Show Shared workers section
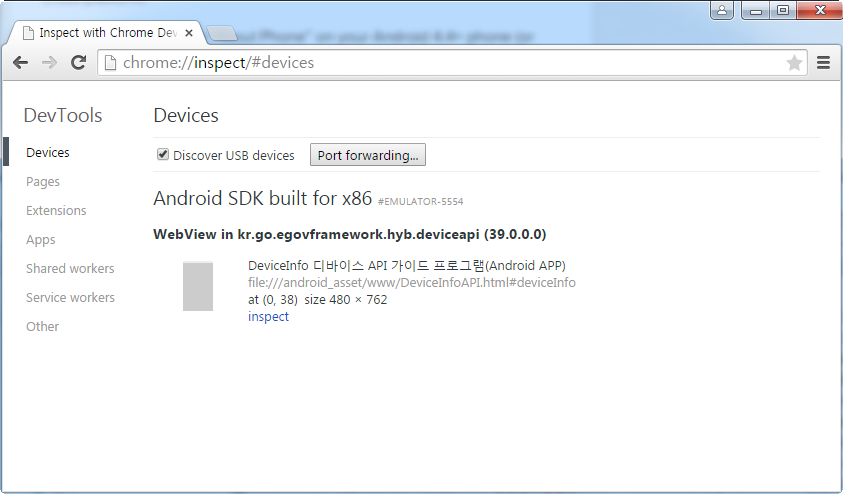 point(70,268)
